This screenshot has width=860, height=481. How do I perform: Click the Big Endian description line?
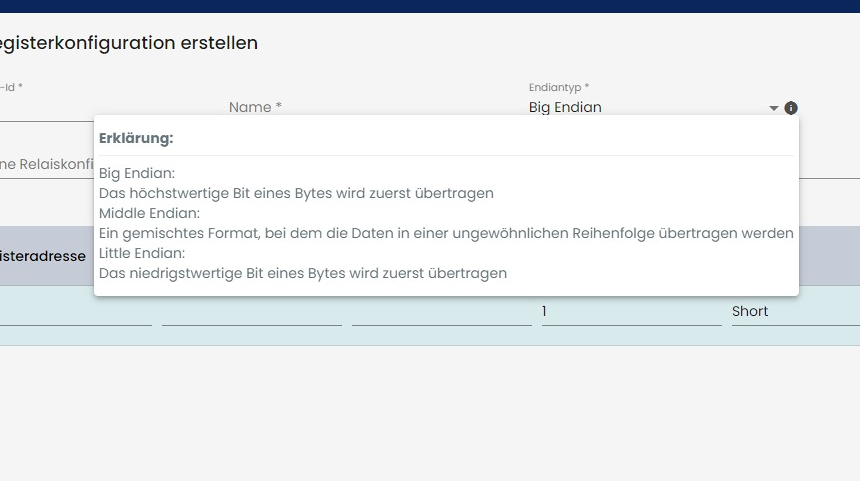tap(296, 193)
